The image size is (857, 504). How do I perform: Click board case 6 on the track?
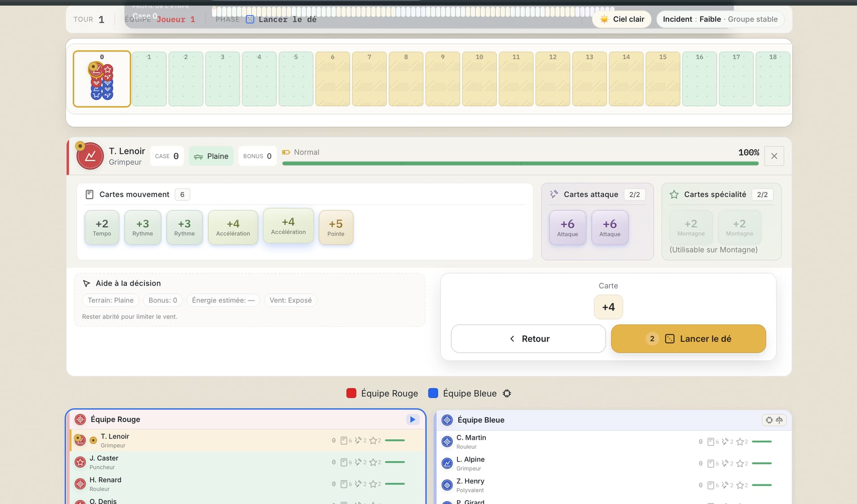pyautogui.click(x=333, y=79)
